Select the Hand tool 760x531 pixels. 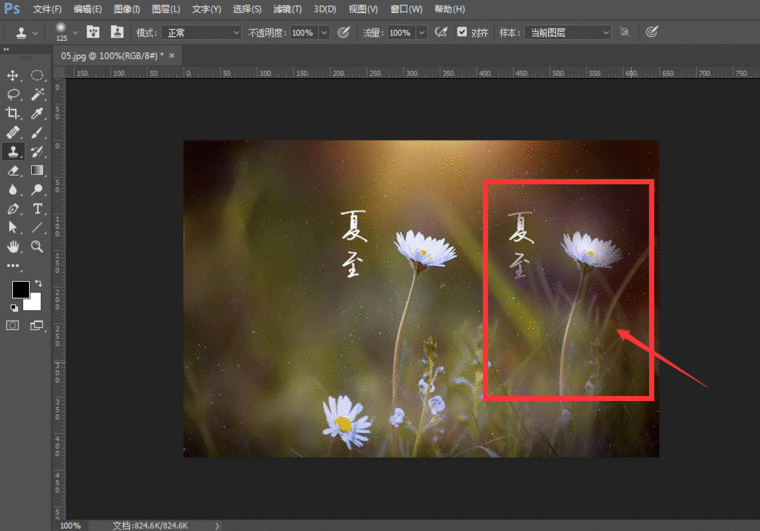pos(13,246)
